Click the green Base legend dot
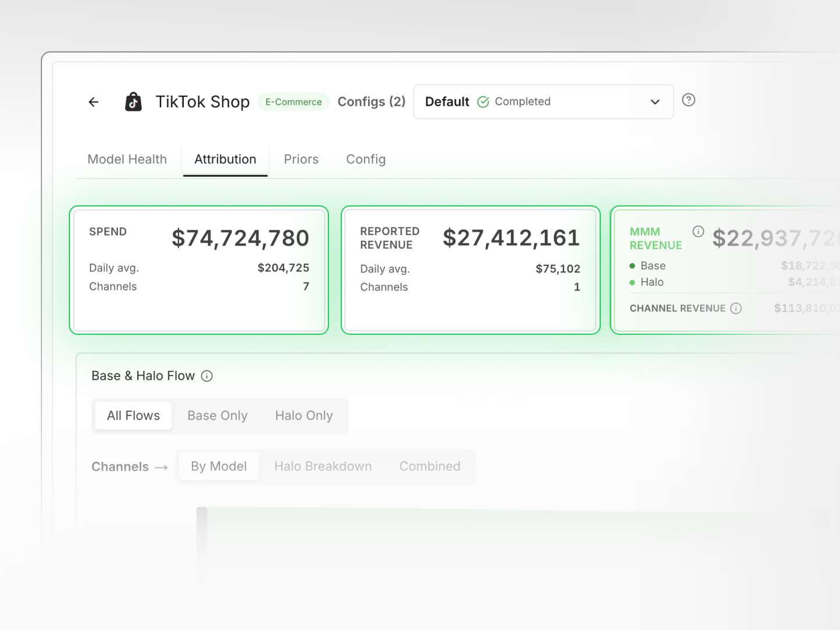 click(x=632, y=266)
